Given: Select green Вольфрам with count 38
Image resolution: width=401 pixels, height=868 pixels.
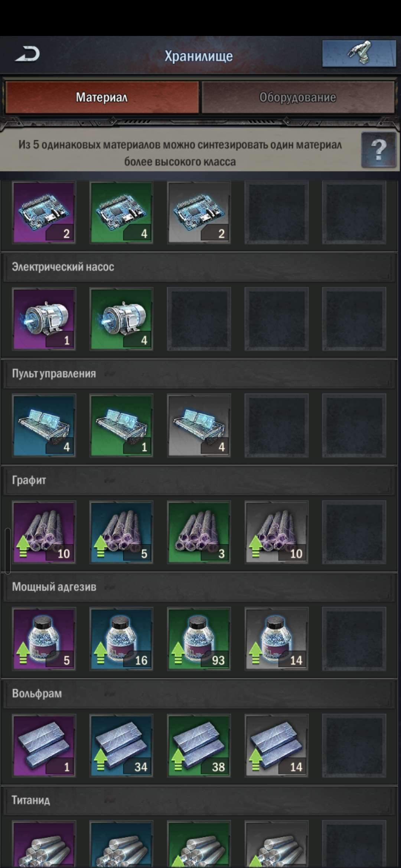Looking at the screenshot, I should click(x=199, y=746).
